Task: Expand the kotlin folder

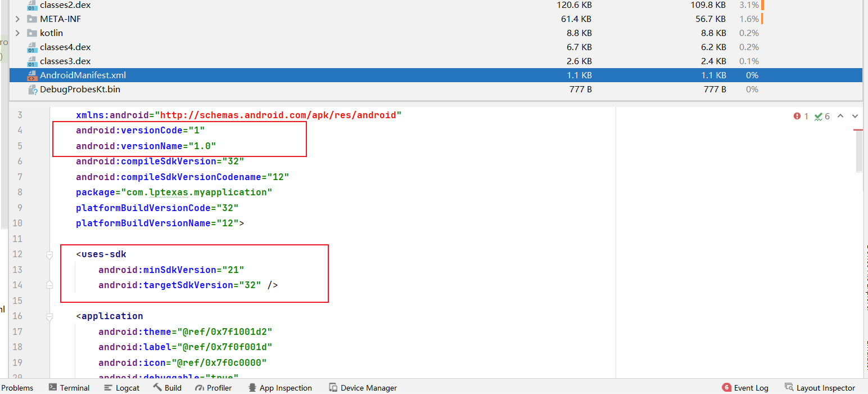Action: click(18, 33)
